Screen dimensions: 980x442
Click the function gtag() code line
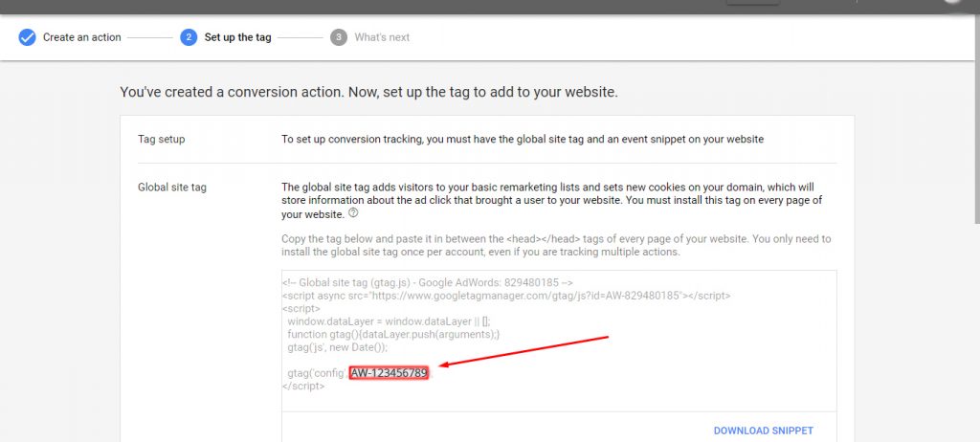point(393,335)
